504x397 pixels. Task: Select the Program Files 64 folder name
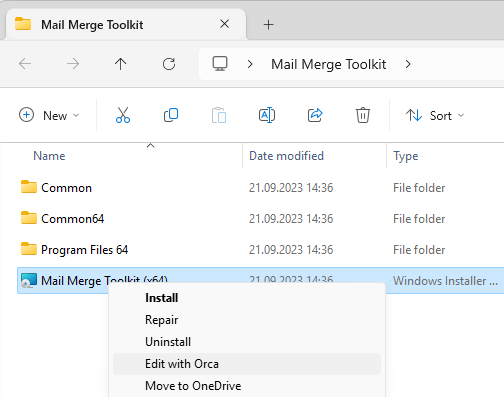[84, 250]
